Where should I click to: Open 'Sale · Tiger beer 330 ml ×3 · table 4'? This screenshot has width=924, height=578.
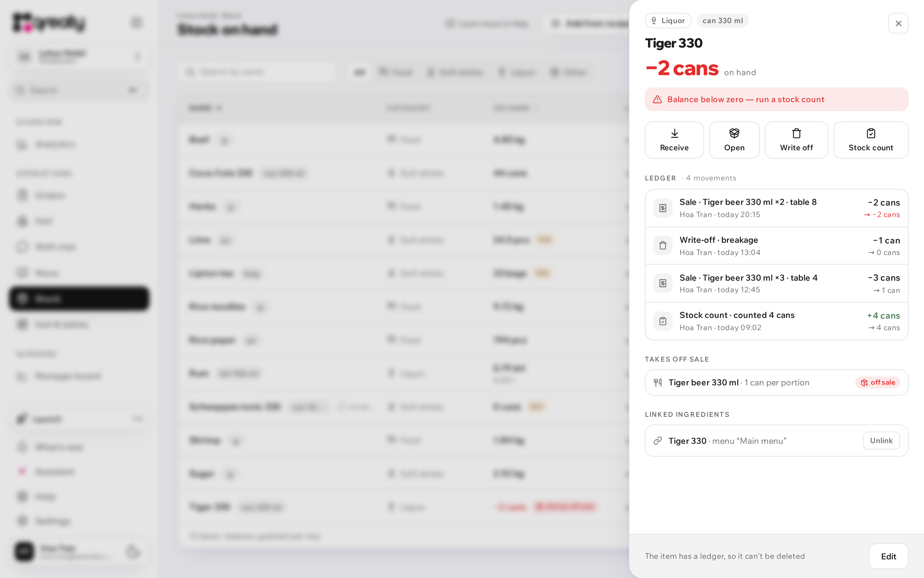776,283
